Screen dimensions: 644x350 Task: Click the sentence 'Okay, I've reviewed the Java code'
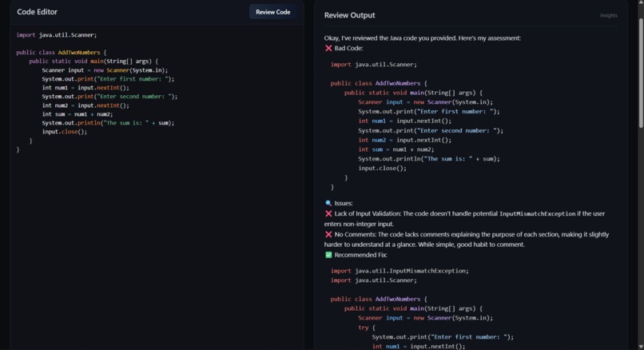(422, 38)
